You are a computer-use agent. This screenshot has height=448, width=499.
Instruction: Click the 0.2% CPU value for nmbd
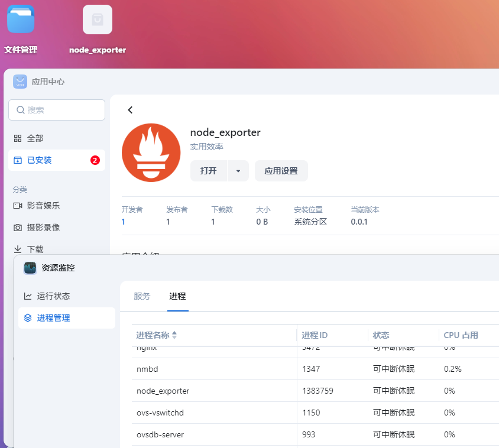[x=452, y=369]
